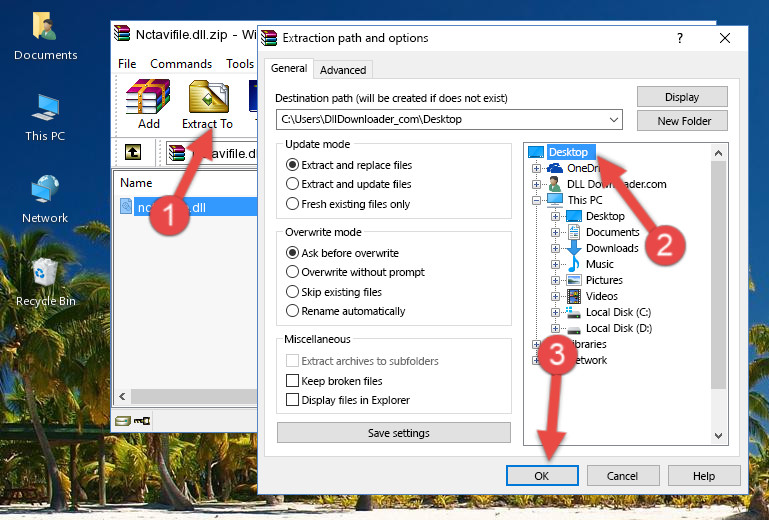The height and width of the screenshot is (520, 769).
Task: Expand DLL Downloader.com tree node
Action: (x=536, y=184)
